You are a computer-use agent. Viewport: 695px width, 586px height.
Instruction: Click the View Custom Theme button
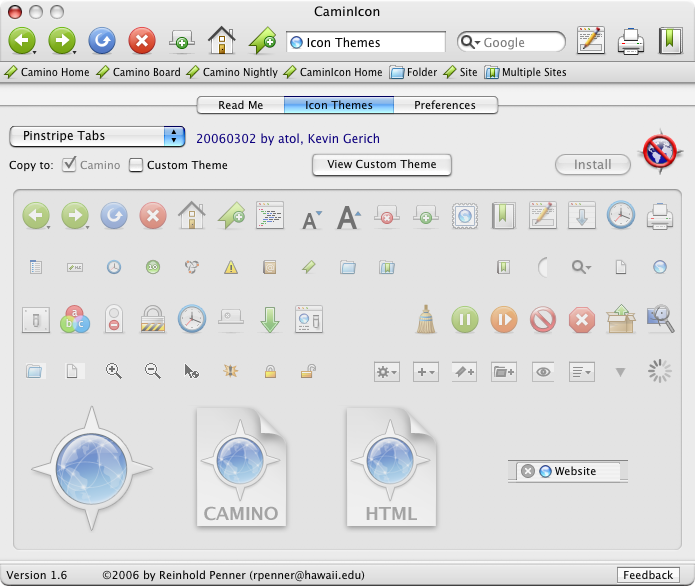(382, 164)
